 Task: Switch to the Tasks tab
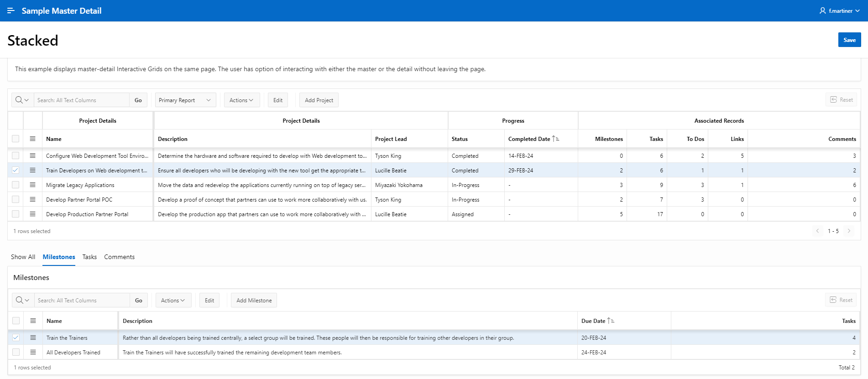pyautogui.click(x=89, y=257)
